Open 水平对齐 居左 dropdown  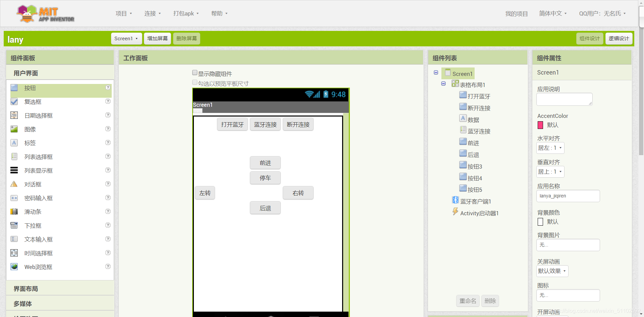[x=550, y=148]
